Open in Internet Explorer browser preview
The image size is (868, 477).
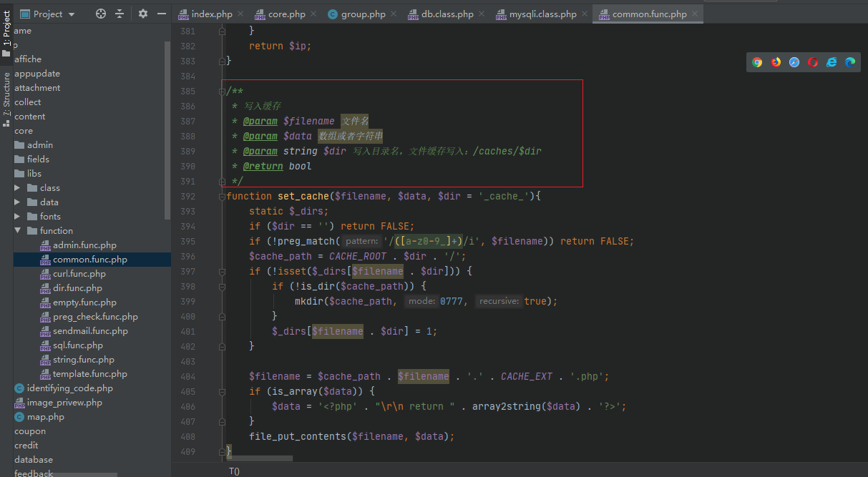click(832, 62)
